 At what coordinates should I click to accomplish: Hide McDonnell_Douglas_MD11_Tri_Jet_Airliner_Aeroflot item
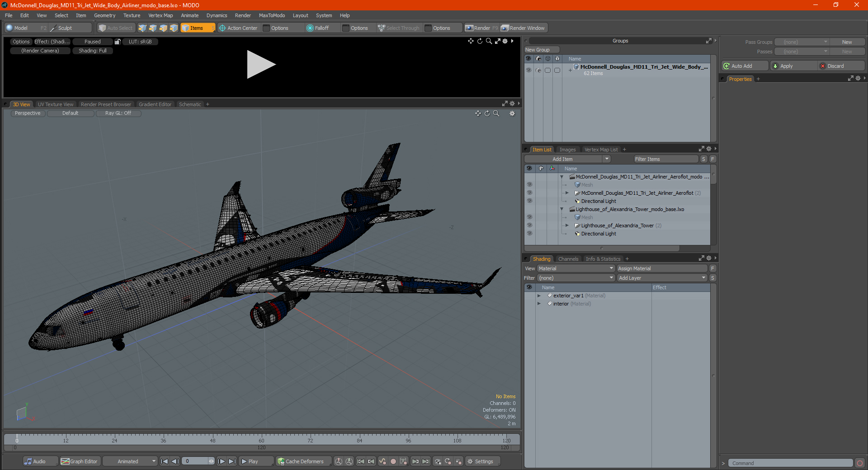click(x=529, y=193)
